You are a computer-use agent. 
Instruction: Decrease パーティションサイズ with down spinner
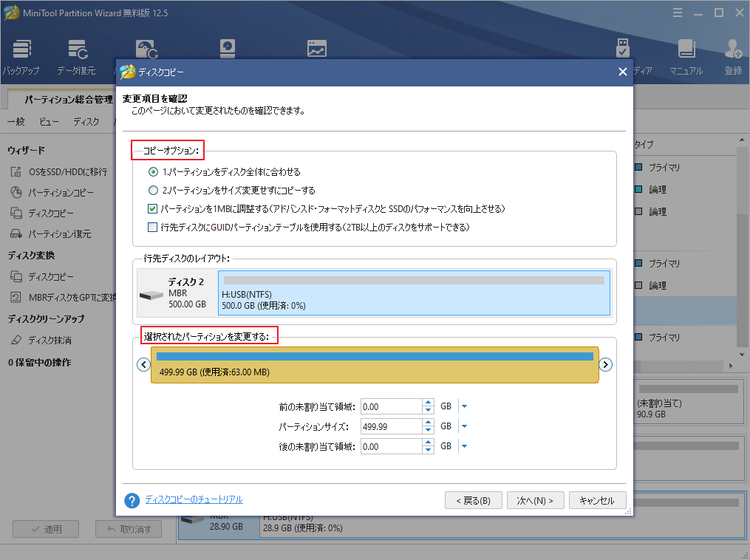pyautogui.click(x=429, y=431)
